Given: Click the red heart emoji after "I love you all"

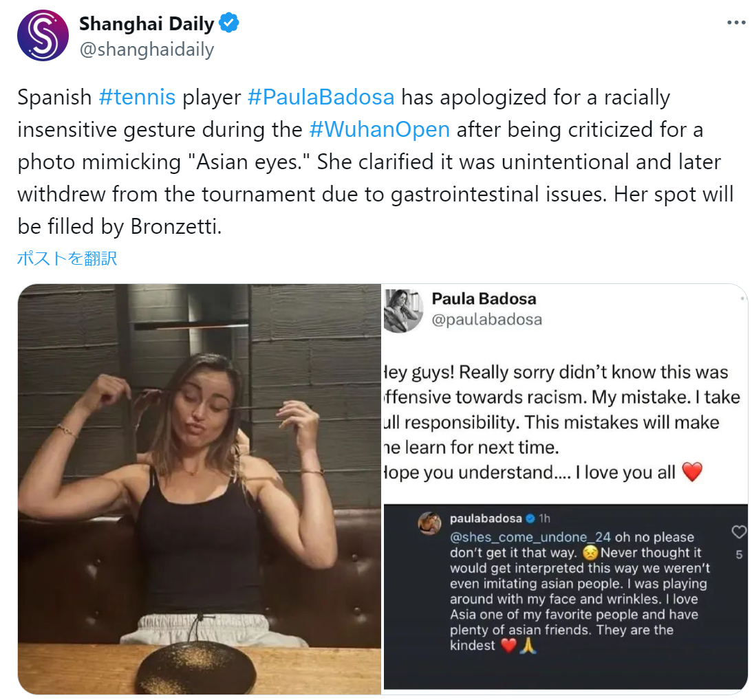Looking at the screenshot, I should (x=691, y=472).
